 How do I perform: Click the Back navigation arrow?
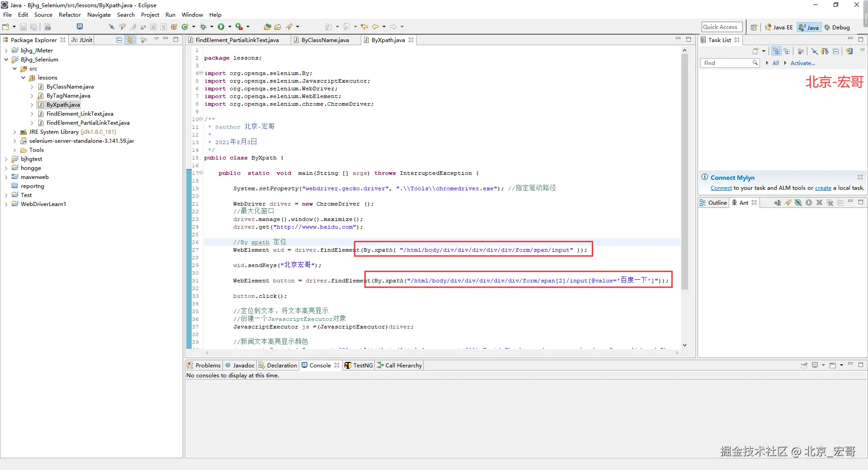coord(375,27)
